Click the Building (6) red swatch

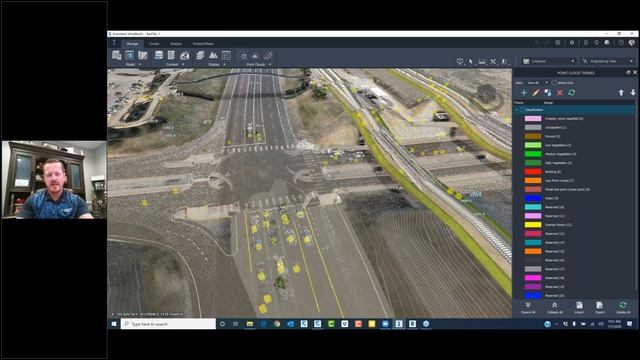tap(533, 172)
